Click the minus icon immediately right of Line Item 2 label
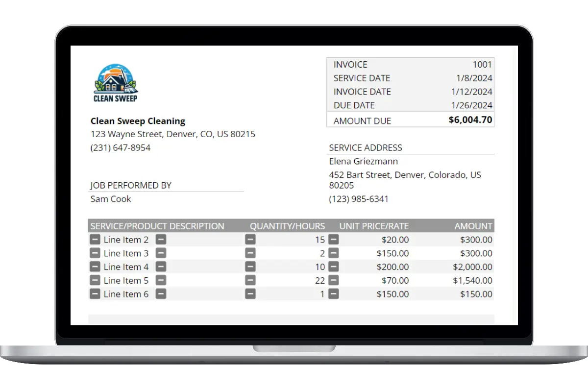The height and width of the screenshot is (389, 588). pyautogui.click(x=161, y=240)
